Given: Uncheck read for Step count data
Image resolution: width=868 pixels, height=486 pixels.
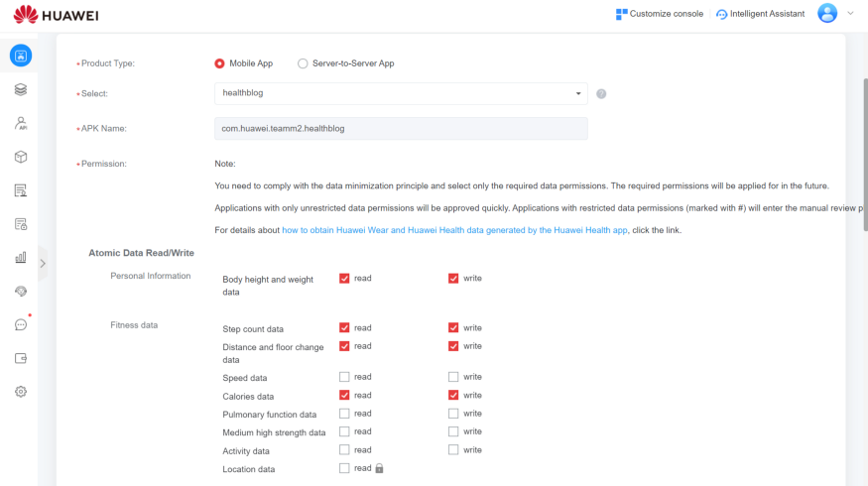Looking at the screenshot, I should 344,327.
